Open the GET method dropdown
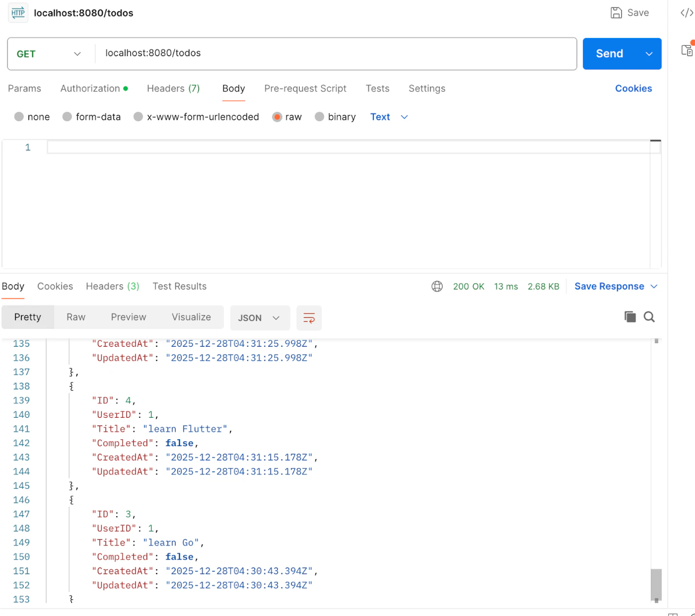Viewport: 695px width, 616px height. pyautogui.click(x=49, y=54)
